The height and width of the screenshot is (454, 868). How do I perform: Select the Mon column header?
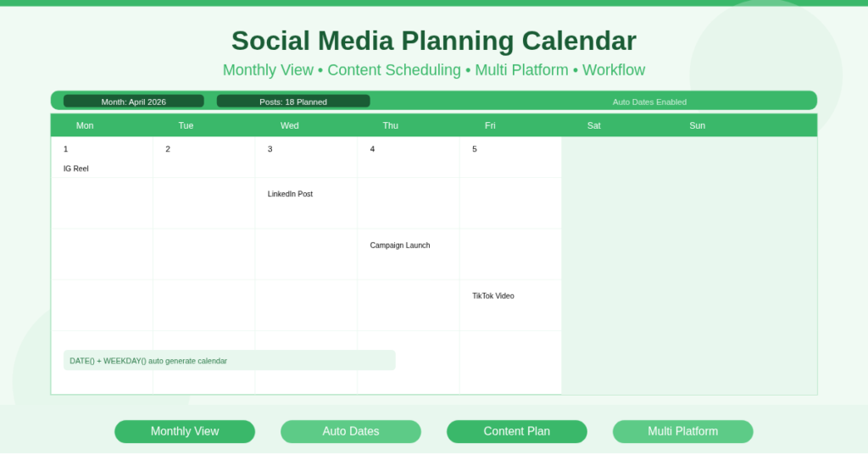(x=85, y=125)
